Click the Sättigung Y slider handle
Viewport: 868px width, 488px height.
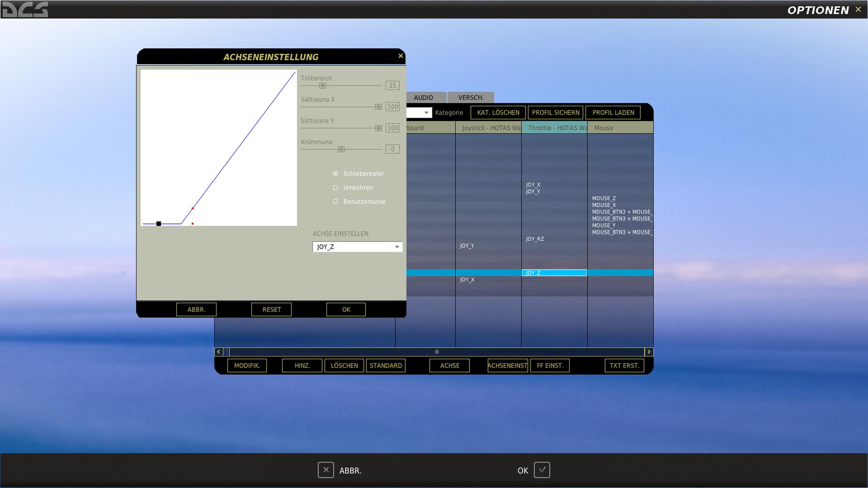click(x=379, y=128)
